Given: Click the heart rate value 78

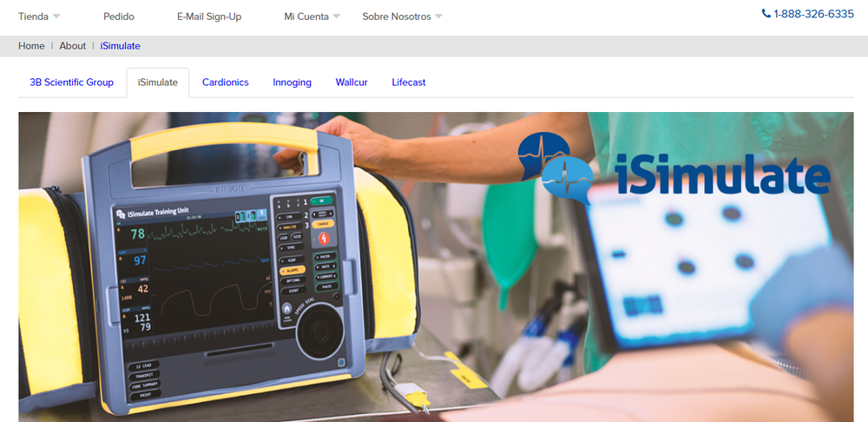Looking at the screenshot, I should [138, 234].
